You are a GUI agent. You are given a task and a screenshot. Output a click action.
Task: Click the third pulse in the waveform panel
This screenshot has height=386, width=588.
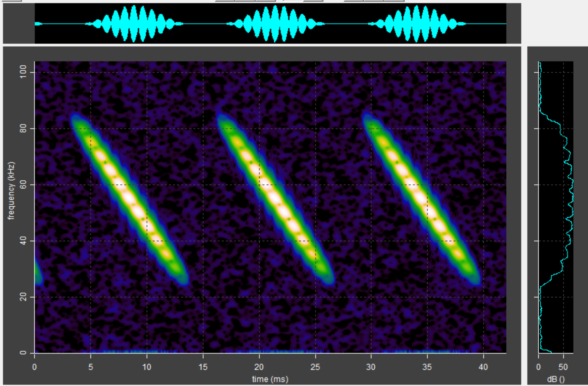point(417,24)
